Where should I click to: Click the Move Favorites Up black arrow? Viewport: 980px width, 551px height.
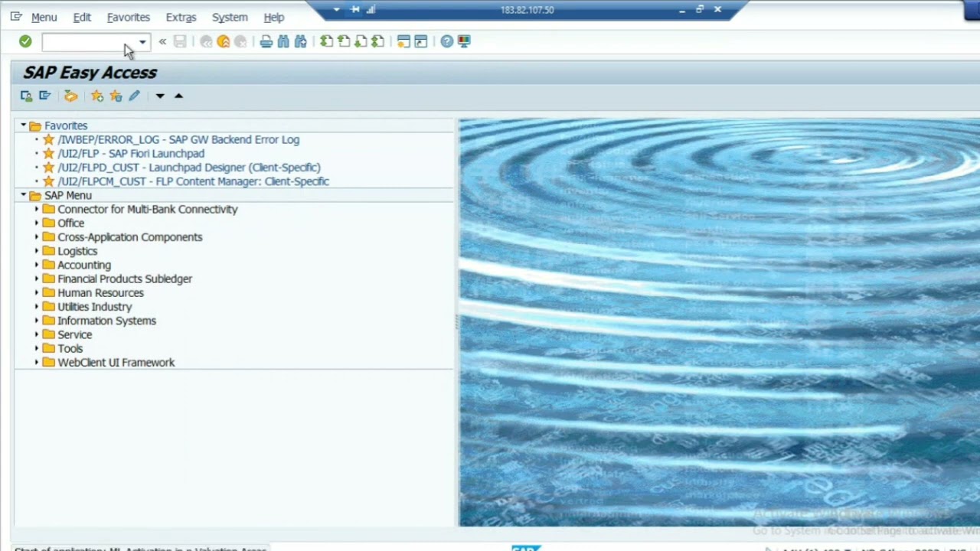point(178,96)
